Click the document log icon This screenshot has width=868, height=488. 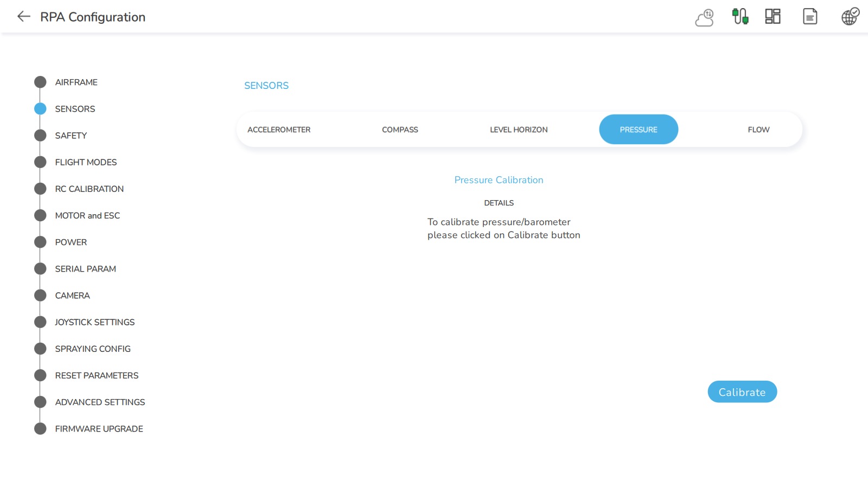click(809, 17)
